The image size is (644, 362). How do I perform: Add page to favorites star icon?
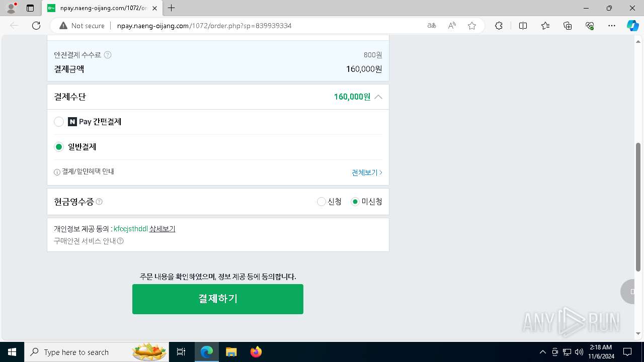click(472, 26)
